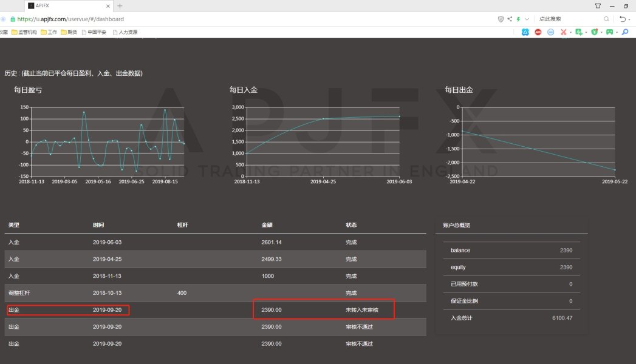Click the URL address bar
This screenshot has width=636, height=364.
coord(243,19)
